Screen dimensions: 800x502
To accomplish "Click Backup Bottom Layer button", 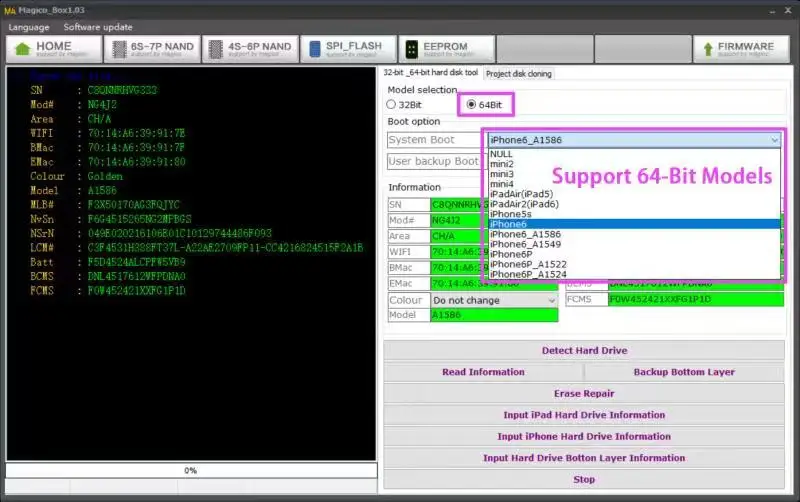I will coord(684,372).
